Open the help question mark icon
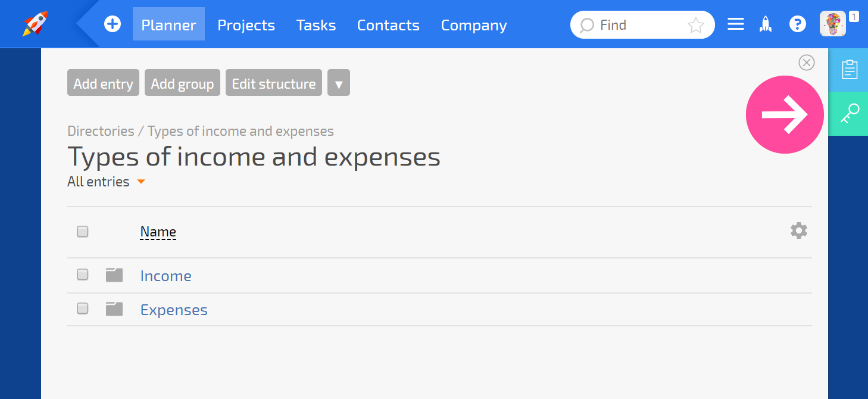This screenshot has width=868, height=399. tap(797, 24)
